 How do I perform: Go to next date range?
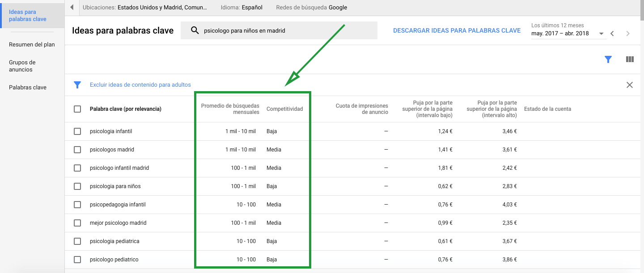(x=628, y=34)
